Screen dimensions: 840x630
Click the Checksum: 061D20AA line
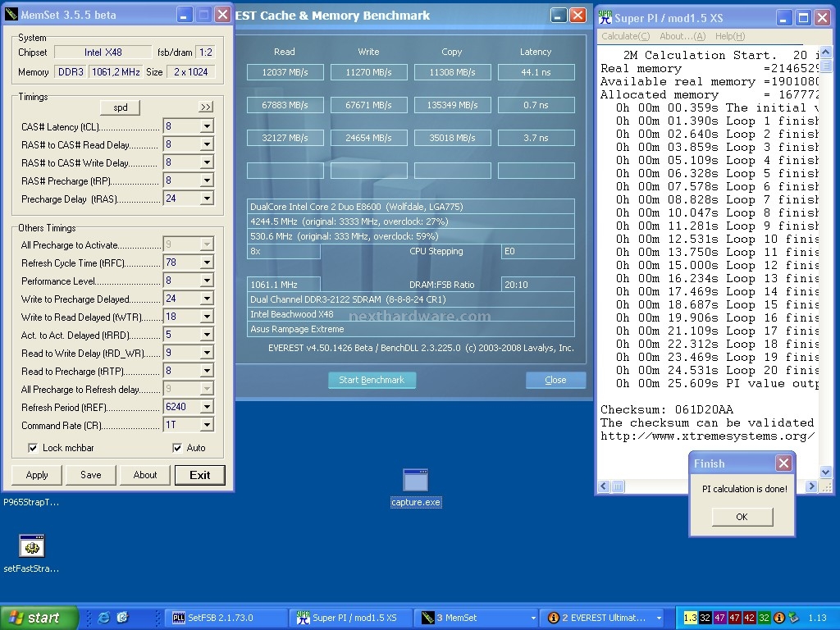[x=666, y=410]
